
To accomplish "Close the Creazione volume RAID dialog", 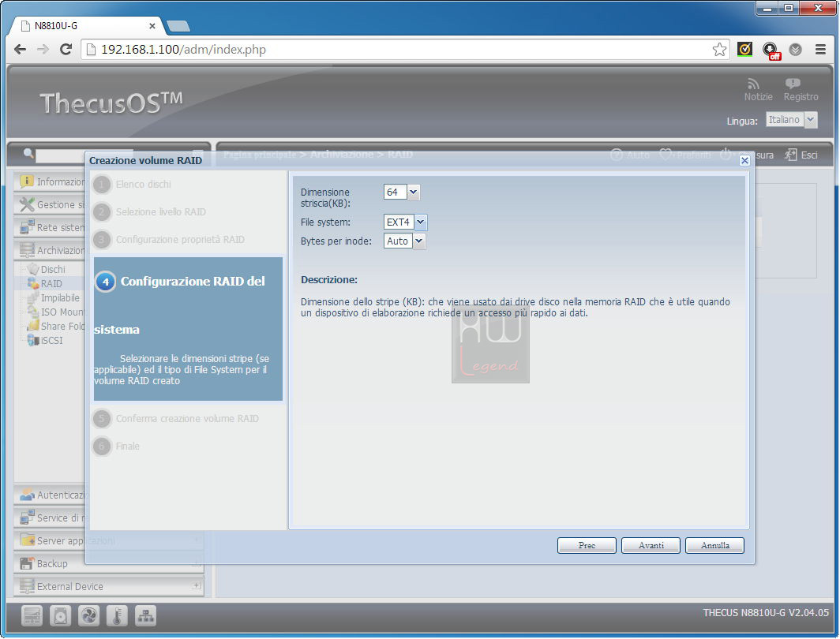I will click(x=744, y=161).
